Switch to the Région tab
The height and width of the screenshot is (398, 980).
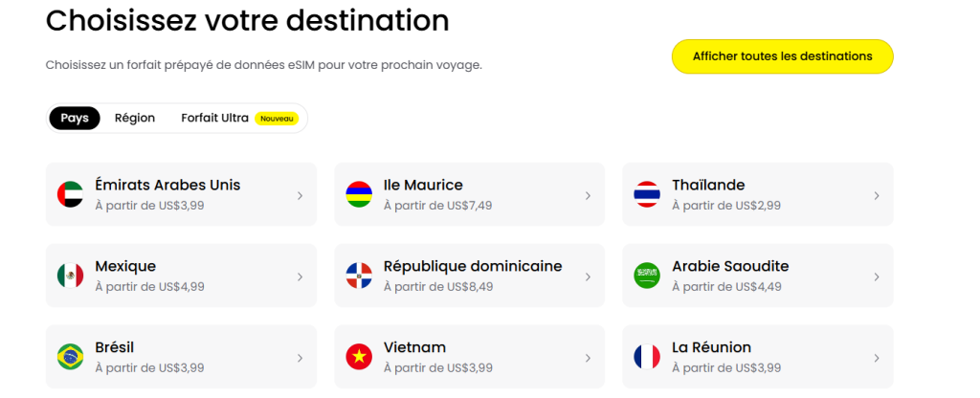135,119
